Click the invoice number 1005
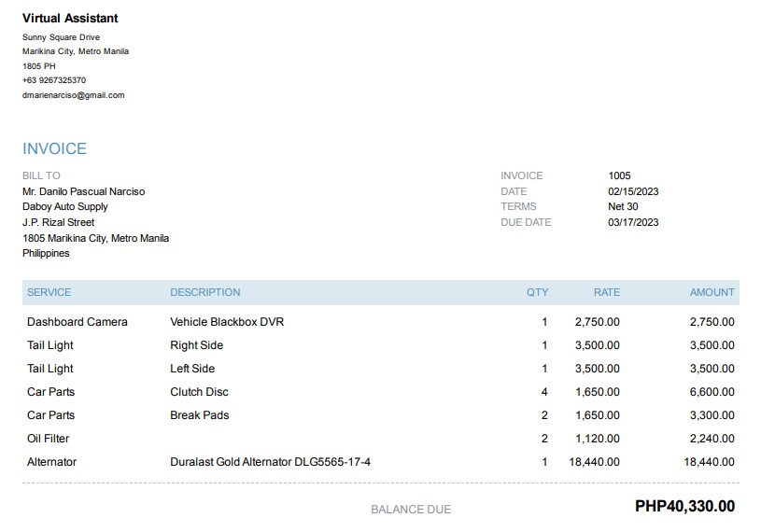Screen dimensions: 761x532 coord(619,175)
